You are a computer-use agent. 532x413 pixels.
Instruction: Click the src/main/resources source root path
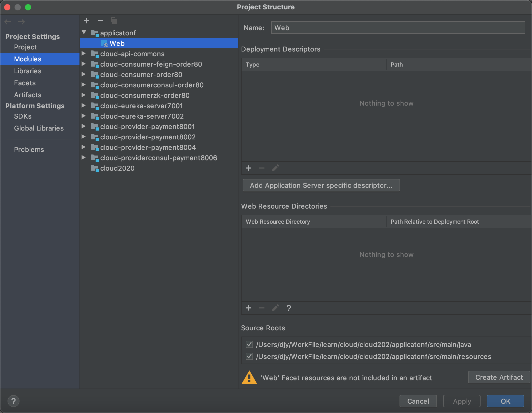pos(374,357)
